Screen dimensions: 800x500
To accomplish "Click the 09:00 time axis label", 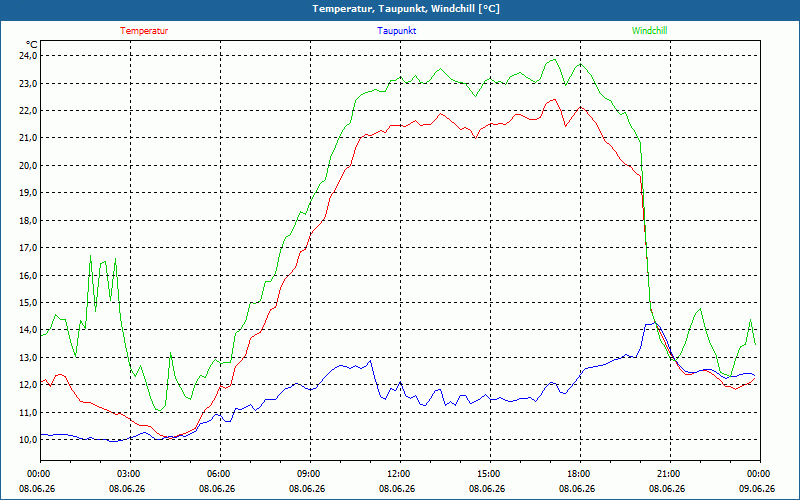I will [x=310, y=474].
